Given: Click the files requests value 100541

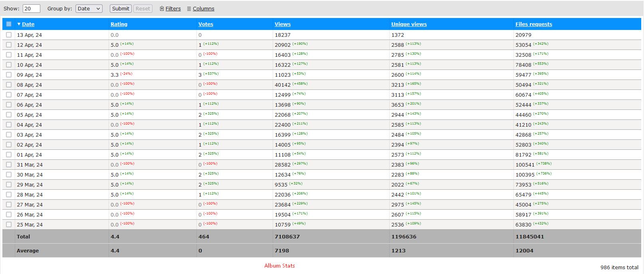Looking at the screenshot, I should 525,165.
